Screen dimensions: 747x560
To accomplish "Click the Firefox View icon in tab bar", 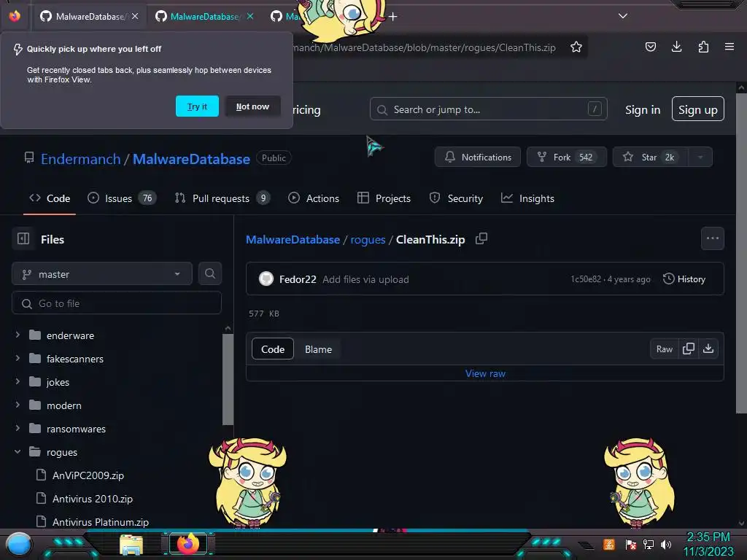I will click(15, 16).
